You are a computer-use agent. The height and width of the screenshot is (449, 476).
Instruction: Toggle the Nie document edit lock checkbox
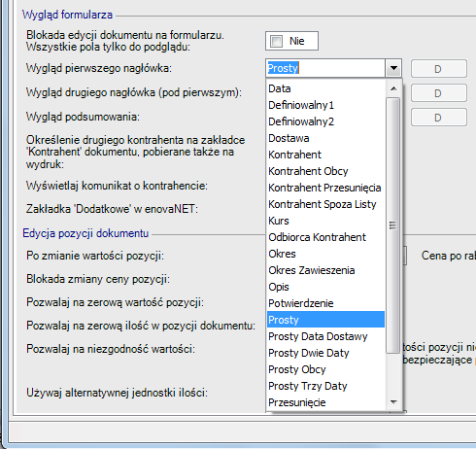[276, 41]
